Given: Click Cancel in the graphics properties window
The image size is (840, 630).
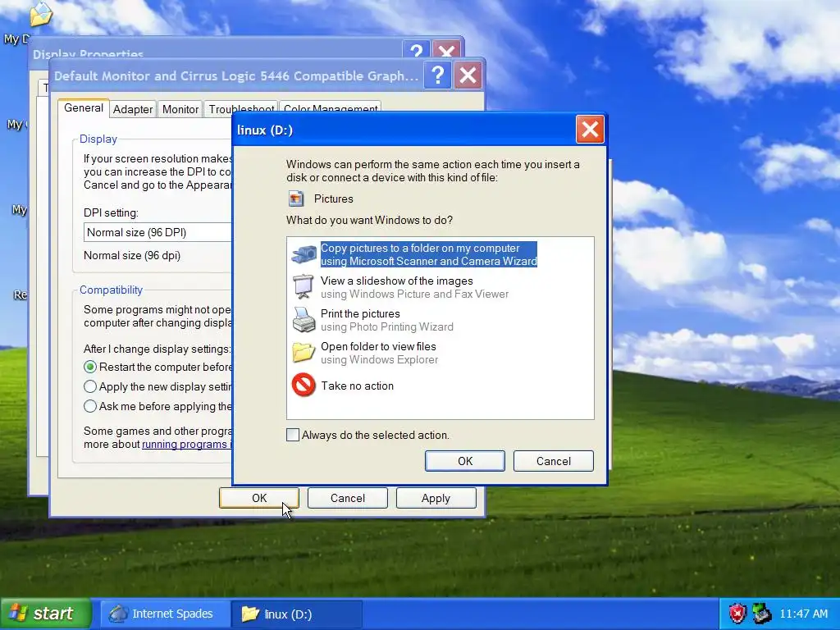Looking at the screenshot, I should click(x=348, y=498).
